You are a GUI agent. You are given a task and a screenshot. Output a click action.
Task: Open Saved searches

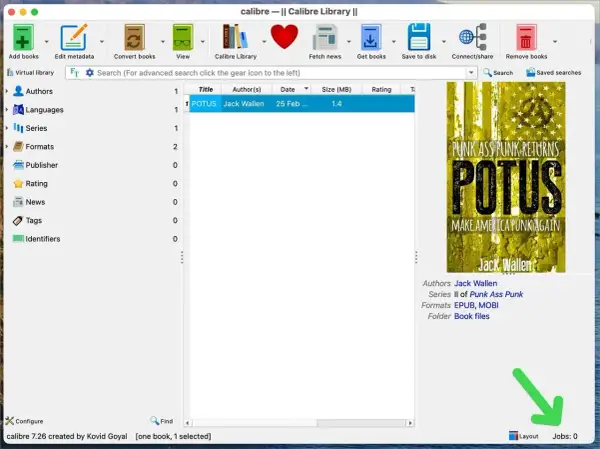coord(553,73)
